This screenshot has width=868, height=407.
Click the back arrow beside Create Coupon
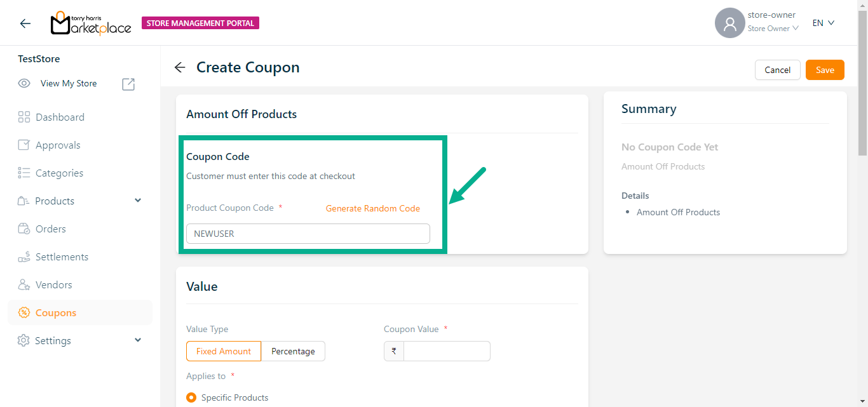click(x=180, y=67)
